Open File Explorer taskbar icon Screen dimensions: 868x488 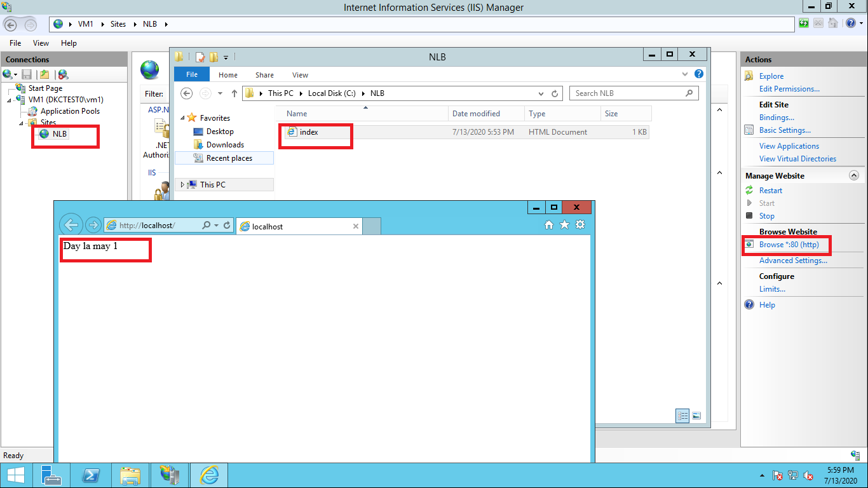pyautogui.click(x=131, y=475)
